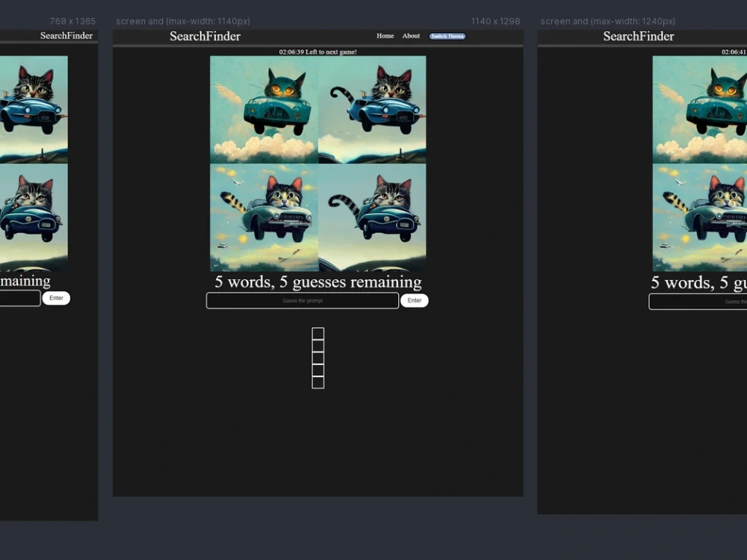Click the last word box in the column
The image size is (747, 560).
pos(318,382)
